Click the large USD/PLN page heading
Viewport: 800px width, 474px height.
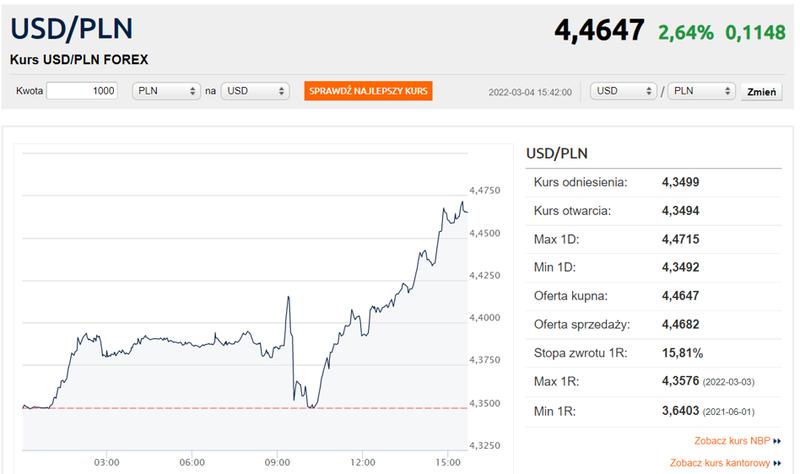(73, 29)
